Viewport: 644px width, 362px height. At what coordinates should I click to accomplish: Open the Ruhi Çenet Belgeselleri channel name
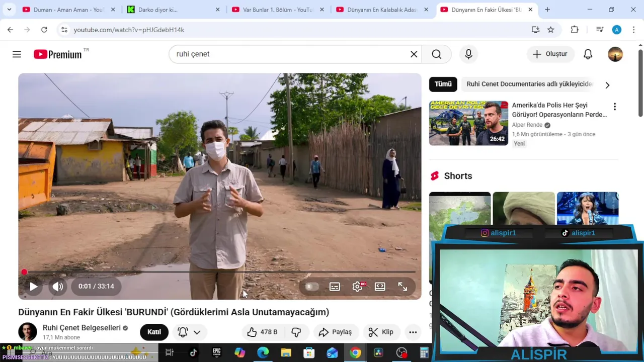pos(82,328)
